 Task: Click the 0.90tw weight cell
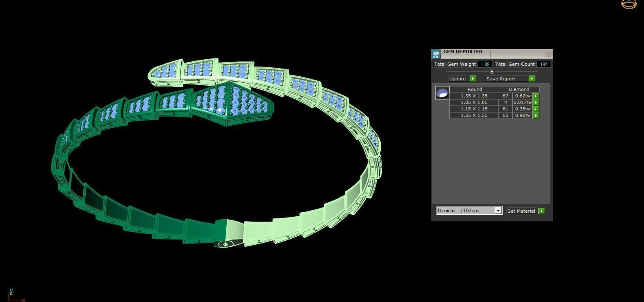click(523, 116)
